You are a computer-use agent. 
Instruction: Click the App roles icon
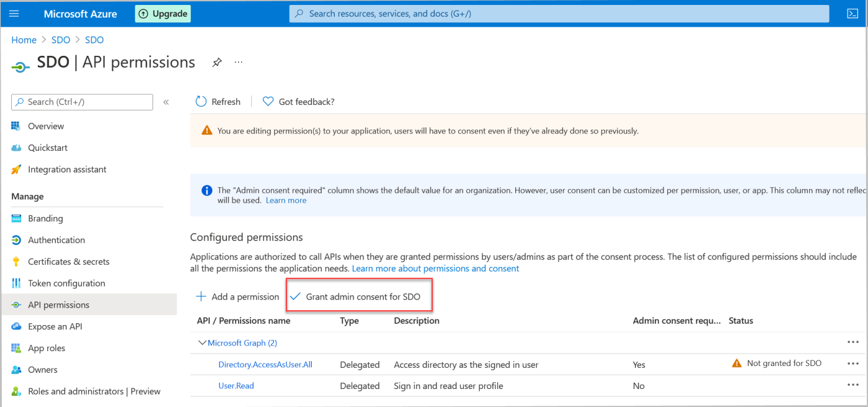16,348
